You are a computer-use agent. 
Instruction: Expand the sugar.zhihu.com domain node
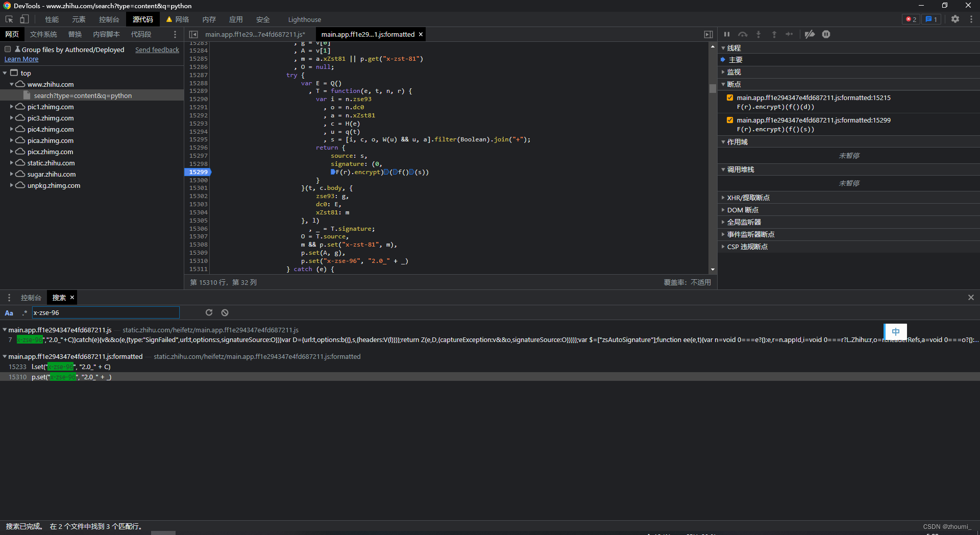pos(11,174)
